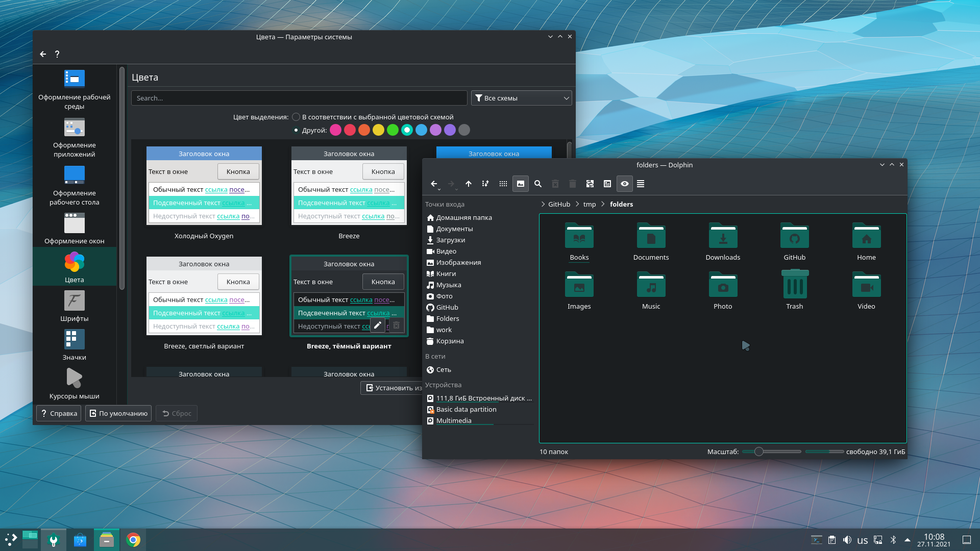Select the Downloads folder icon

(723, 235)
